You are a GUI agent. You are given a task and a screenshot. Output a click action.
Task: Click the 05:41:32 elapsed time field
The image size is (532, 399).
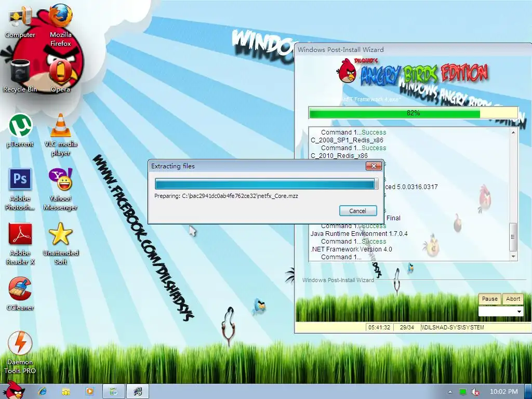coord(379,327)
